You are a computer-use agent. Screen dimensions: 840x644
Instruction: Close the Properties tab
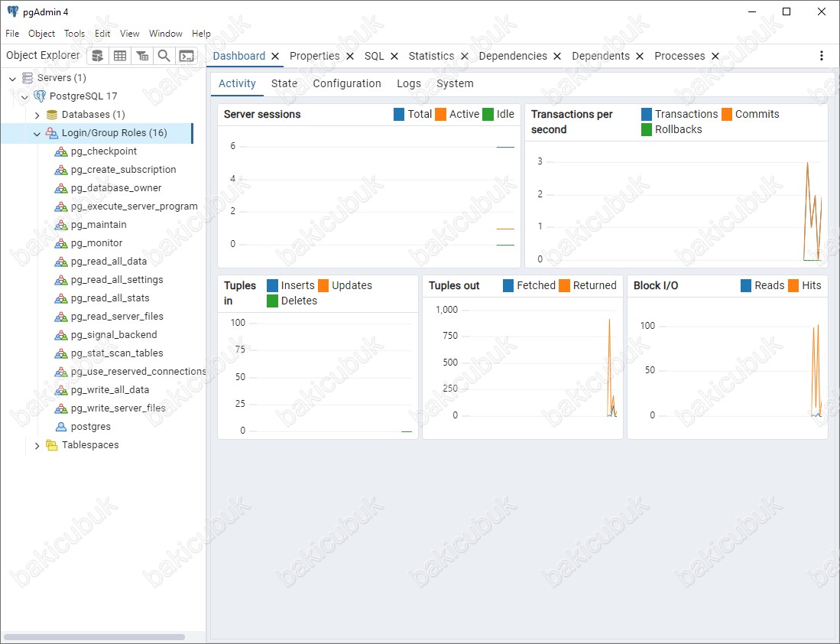pos(350,57)
